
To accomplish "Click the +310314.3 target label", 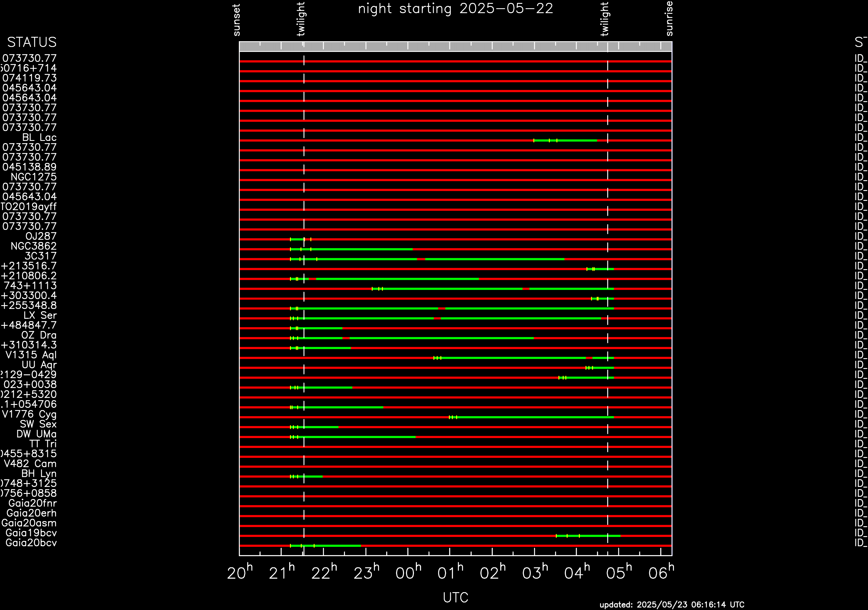I will [29, 345].
